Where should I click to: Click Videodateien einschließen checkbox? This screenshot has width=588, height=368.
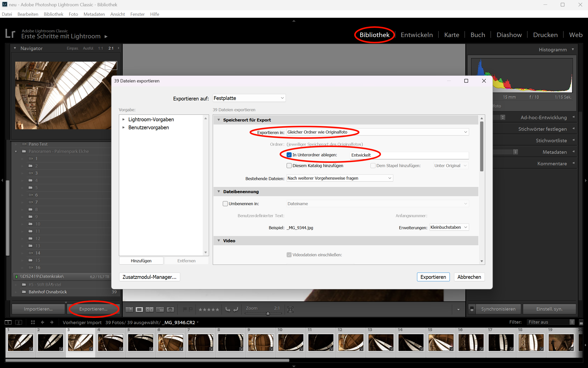pyautogui.click(x=289, y=255)
